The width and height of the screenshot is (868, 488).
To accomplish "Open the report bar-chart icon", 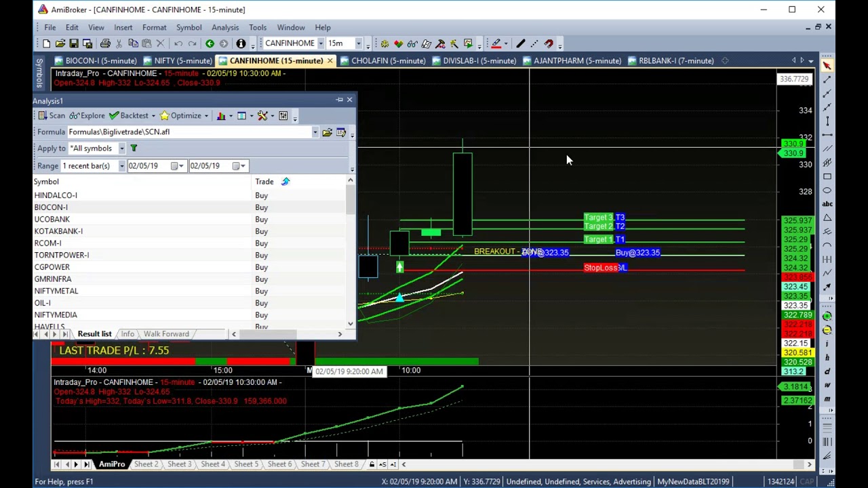I will coord(221,116).
